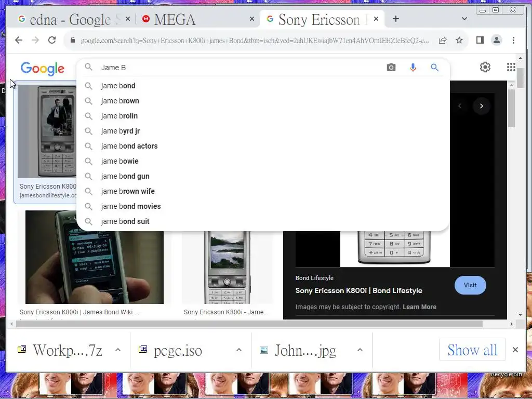Screen dimensions: 532x399
Task: Go to Google logo homepage
Action: coord(43,69)
